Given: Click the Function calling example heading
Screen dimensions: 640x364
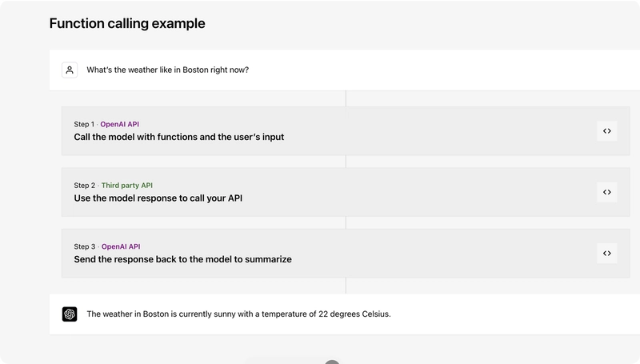Looking at the screenshot, I should pos(127,23).
